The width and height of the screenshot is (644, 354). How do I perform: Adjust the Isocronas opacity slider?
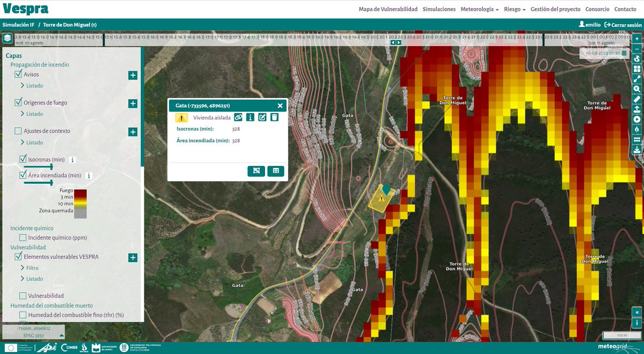(x=39, y=167)
